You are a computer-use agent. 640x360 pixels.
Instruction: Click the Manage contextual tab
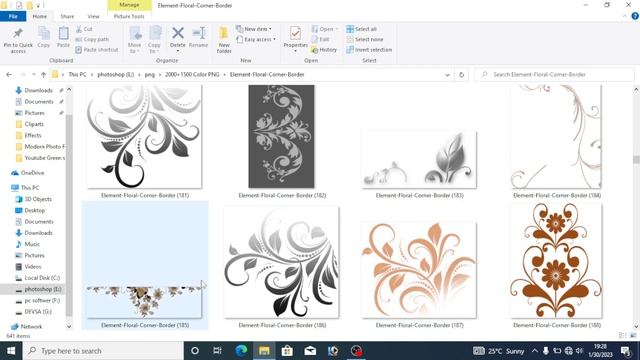point(129,5)
